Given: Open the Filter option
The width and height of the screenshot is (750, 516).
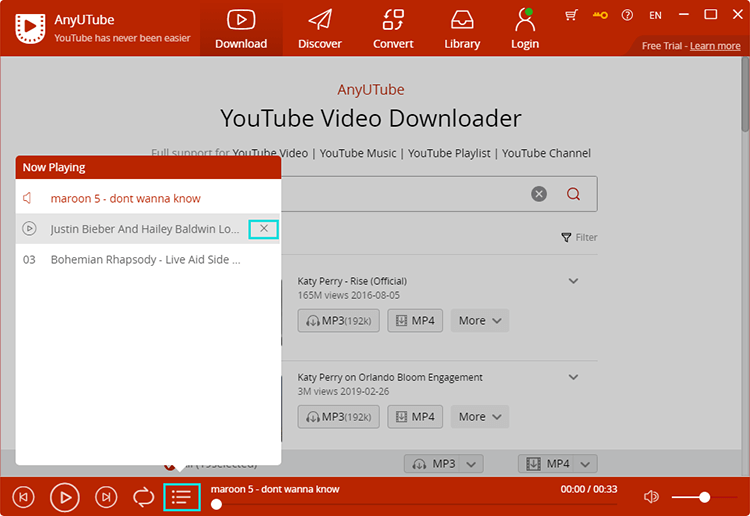Looking at the screenshot, I should [x=579, y=237].
